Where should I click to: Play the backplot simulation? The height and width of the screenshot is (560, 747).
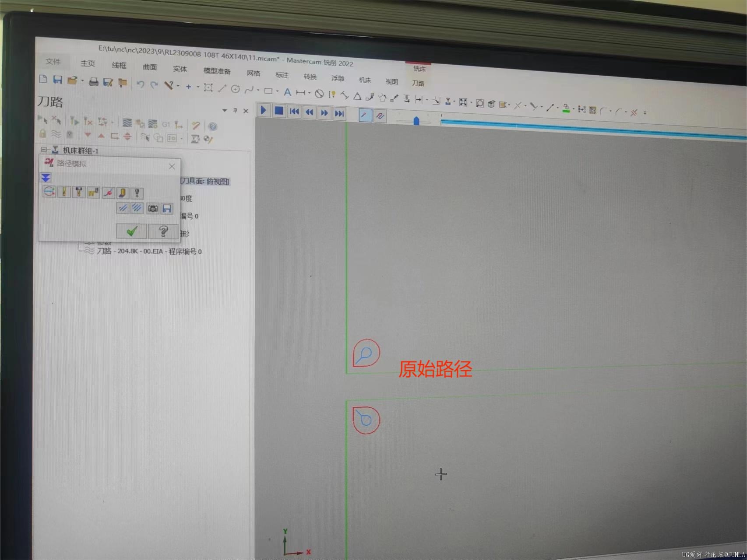(x=263, y=110)
